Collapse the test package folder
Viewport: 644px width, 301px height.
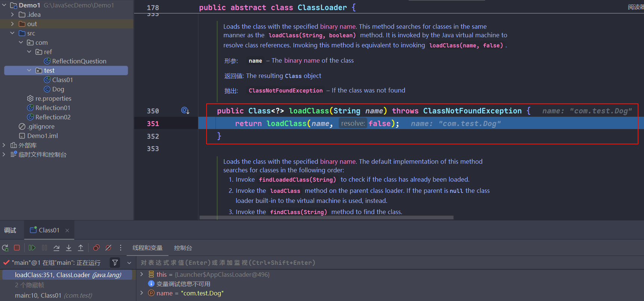[29, 70]
